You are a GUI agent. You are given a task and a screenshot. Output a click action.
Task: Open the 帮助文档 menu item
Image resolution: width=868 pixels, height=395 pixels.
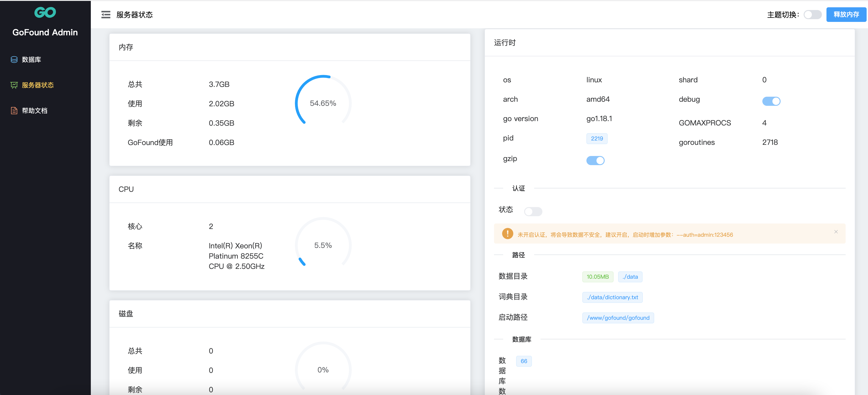coord(34,110)
